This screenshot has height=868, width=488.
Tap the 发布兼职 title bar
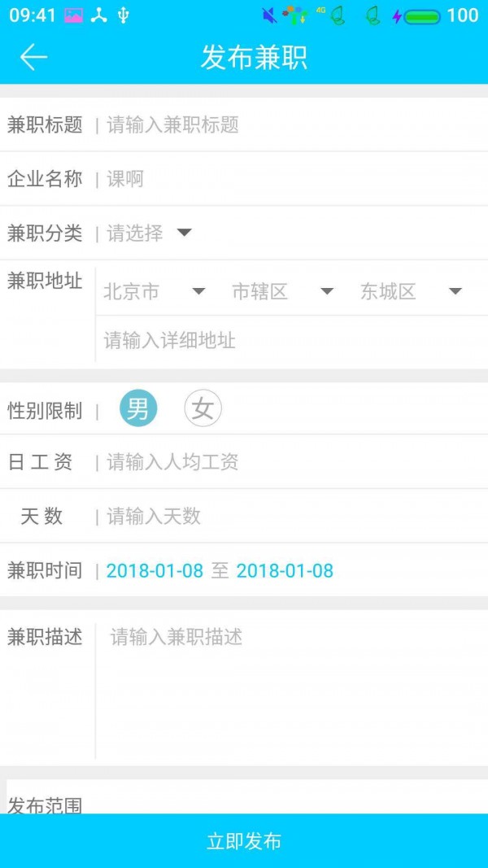click(251, 59)
